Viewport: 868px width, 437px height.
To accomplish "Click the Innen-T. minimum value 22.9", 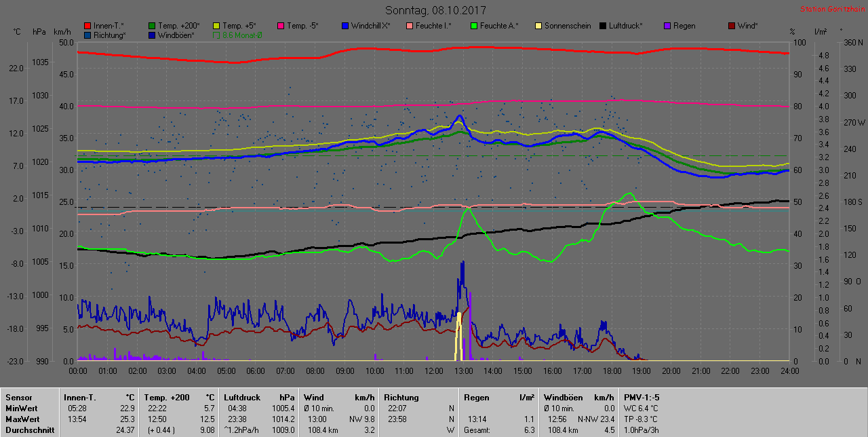I will point(127,408).
